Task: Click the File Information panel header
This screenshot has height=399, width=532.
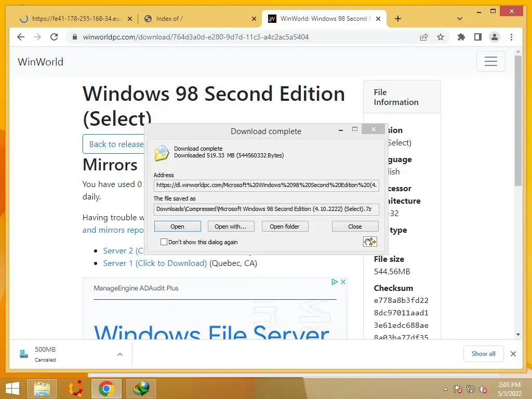Action: tap(402, 97)
